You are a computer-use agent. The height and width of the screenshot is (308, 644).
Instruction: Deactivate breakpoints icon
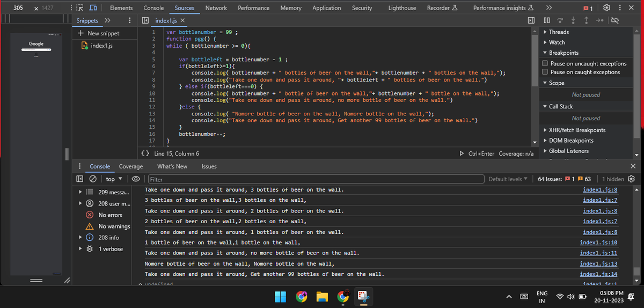615,20
